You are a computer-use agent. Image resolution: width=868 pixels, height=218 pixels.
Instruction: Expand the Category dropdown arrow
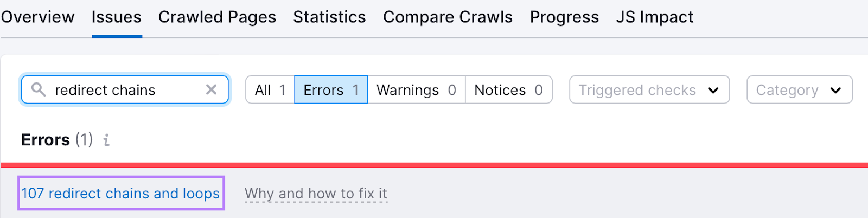click(x=835, y=90)
